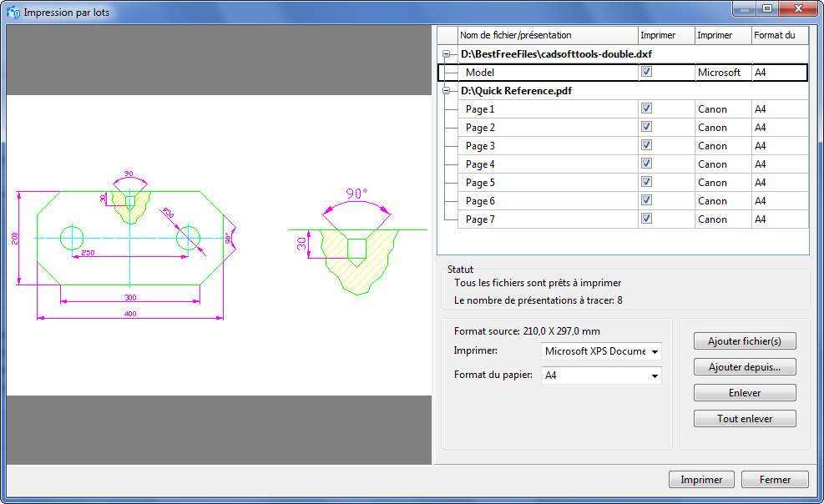
Task: Click the Format du column header
Action: [x=780, y=35]
